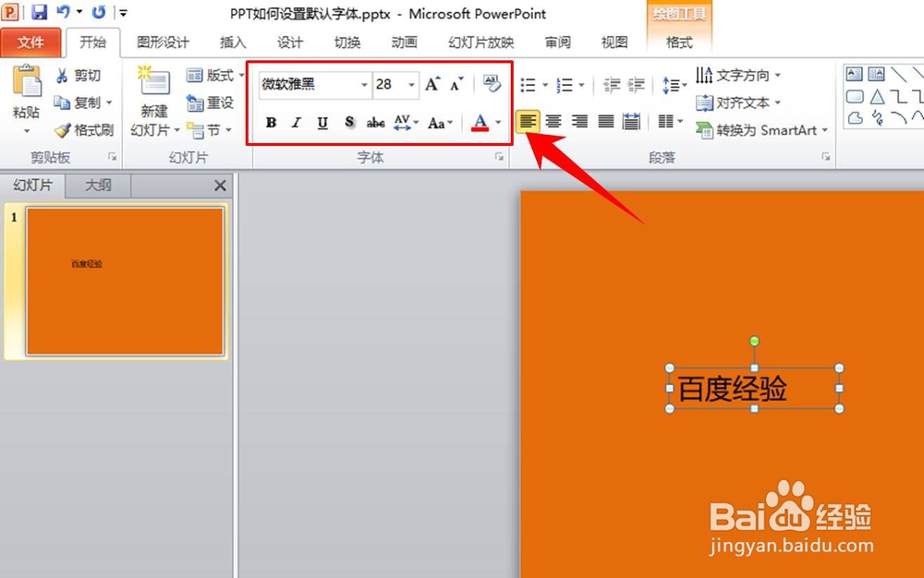Switch to the 切换 ribbon tab

point(347,42)
